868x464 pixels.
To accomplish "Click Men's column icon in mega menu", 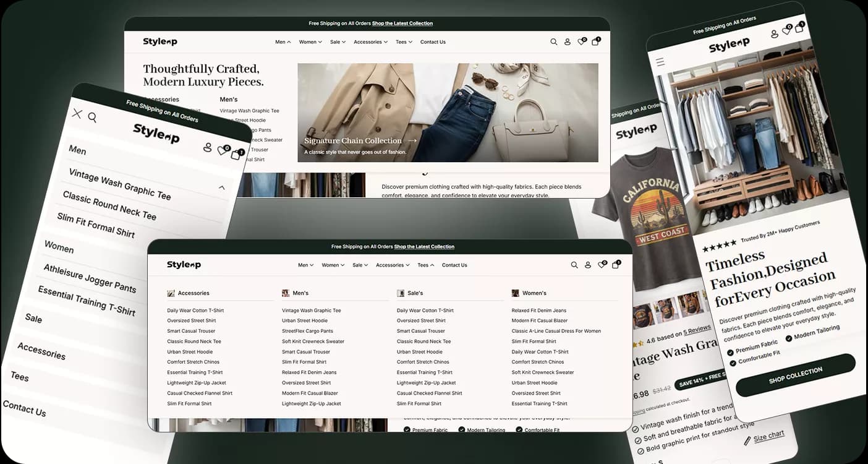I will point(286,293).
